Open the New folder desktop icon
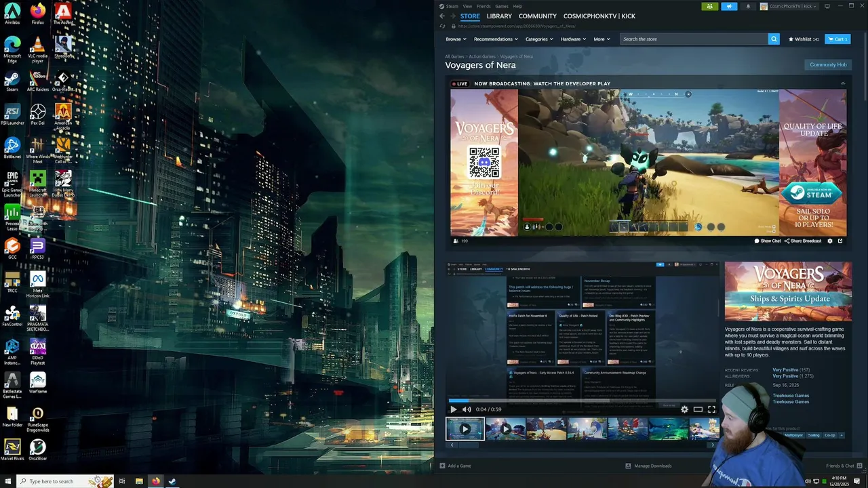The height and width of the screenshot is (488, 868). [x=12, y=416]
